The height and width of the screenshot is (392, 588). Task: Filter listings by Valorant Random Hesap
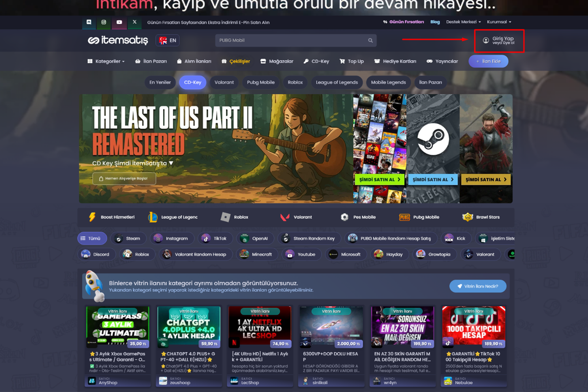click(196, 254)
